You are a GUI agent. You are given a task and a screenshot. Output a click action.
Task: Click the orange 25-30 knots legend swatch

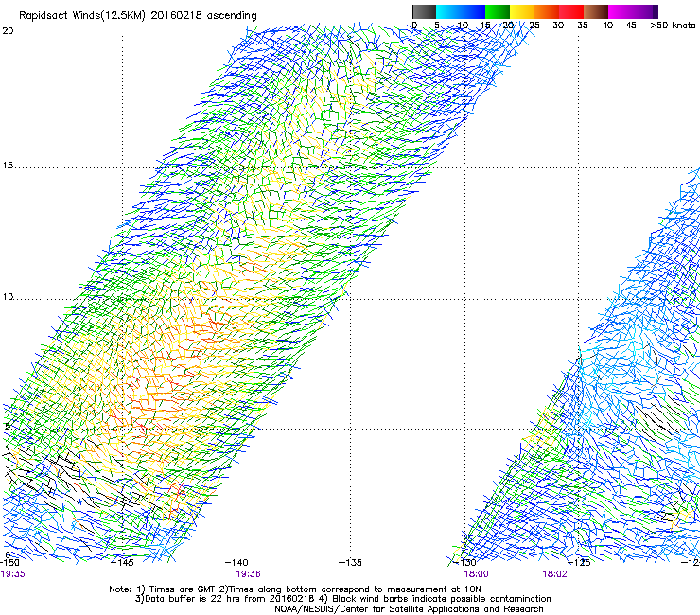(x=547, y=11)
